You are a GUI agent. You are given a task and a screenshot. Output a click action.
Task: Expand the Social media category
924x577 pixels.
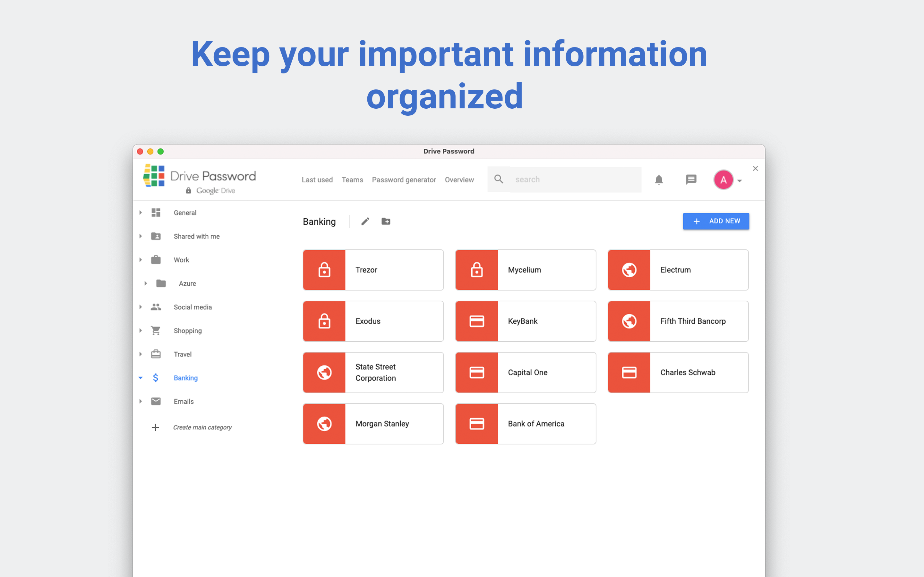[x=141, y=307]
